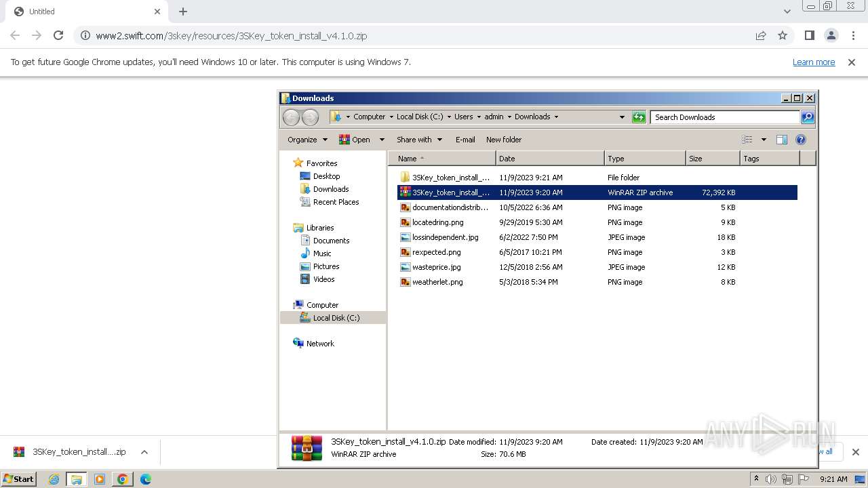Click the search magnifier icon in Explorer
This screenshot has height=488, width=868.
point(808,117)
